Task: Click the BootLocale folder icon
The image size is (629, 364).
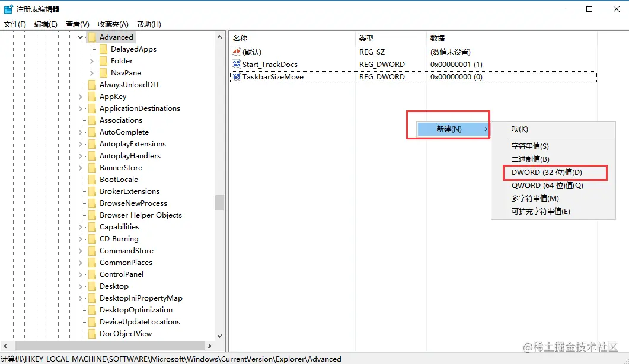Action: coord(92,180)
